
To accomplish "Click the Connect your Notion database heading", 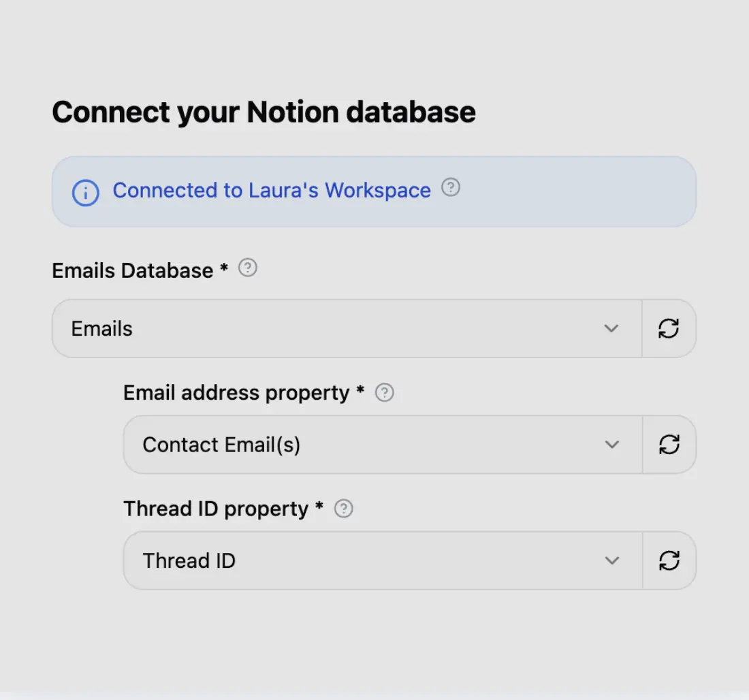I will (264, 112).
